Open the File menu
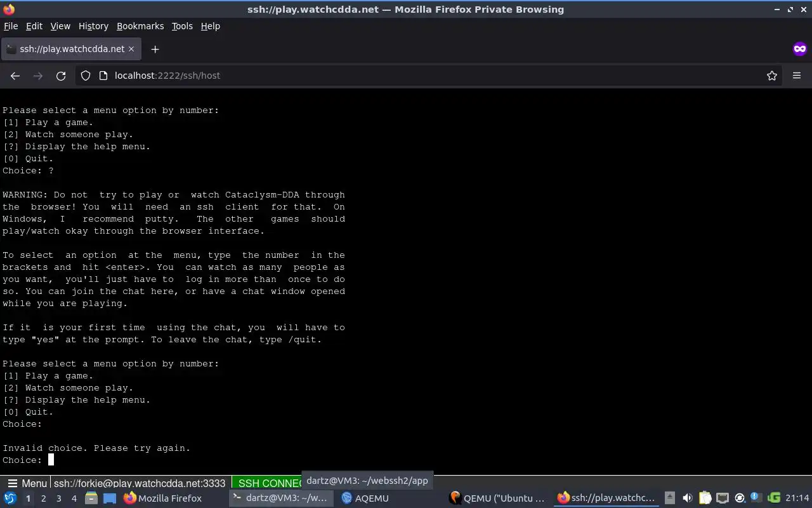This screenshot has height=508, width=812. 11,26
